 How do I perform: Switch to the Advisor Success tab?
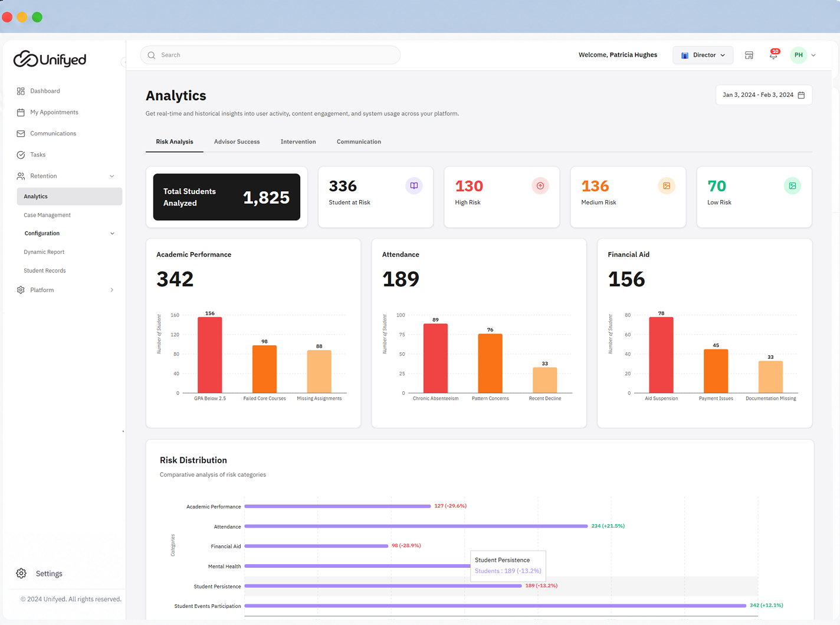click(237, 142)
